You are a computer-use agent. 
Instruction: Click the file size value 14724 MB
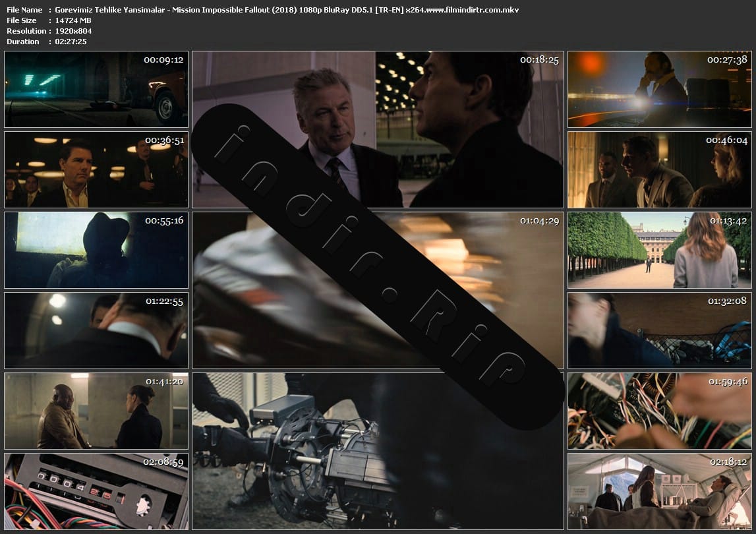[x=73, y=20]
